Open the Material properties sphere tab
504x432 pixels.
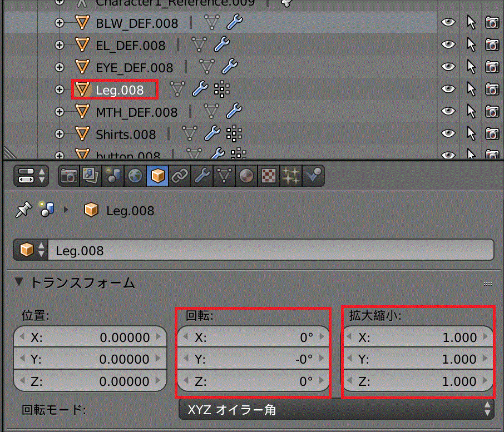[x=246, y=176]
